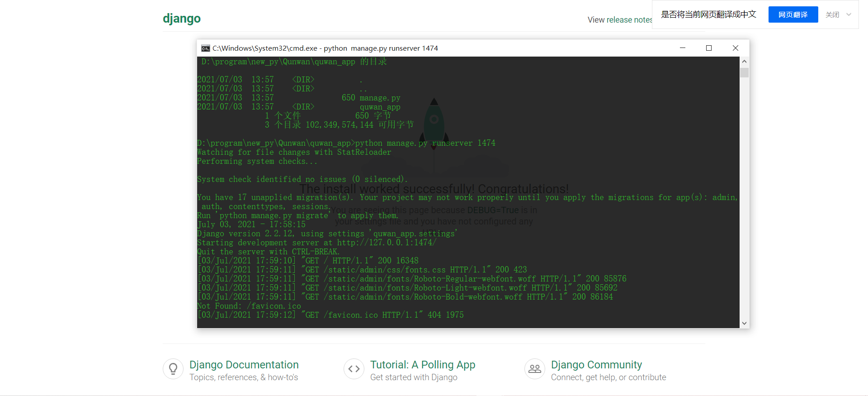
Task: Click the Roboto-Bold-webfont.woff log line
Action: pos(405,297)
